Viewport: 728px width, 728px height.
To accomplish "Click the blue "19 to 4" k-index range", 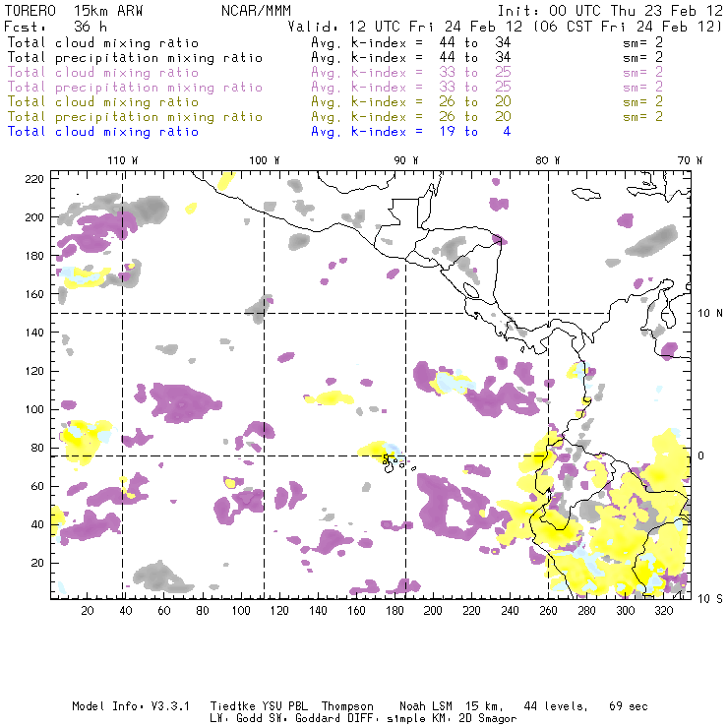I will click(x=475, y=132).
